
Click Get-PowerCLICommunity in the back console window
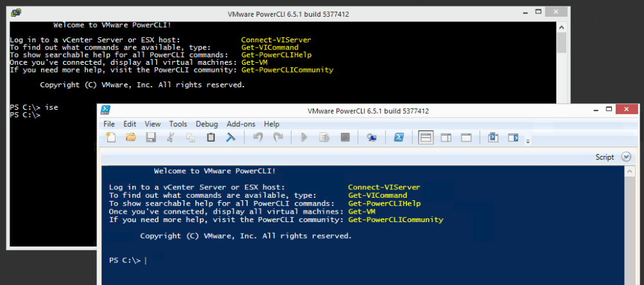click(287, 70)
